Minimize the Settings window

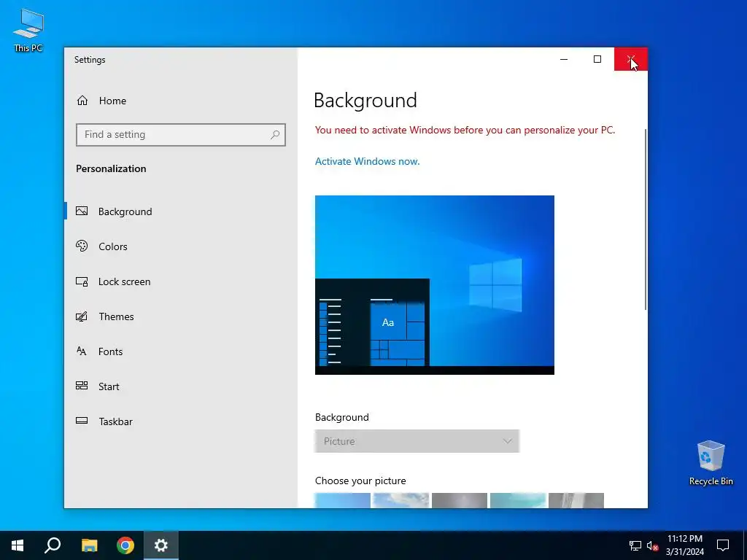point(564,59)
